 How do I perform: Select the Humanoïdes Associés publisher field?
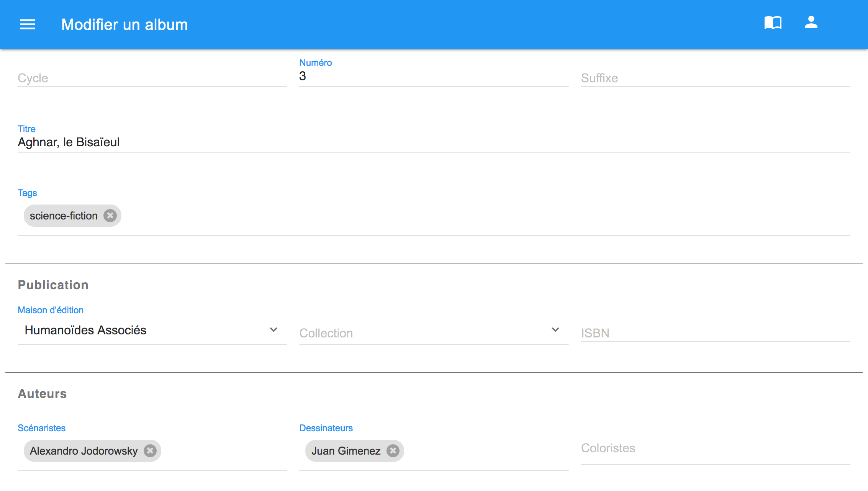coord(152,330)
